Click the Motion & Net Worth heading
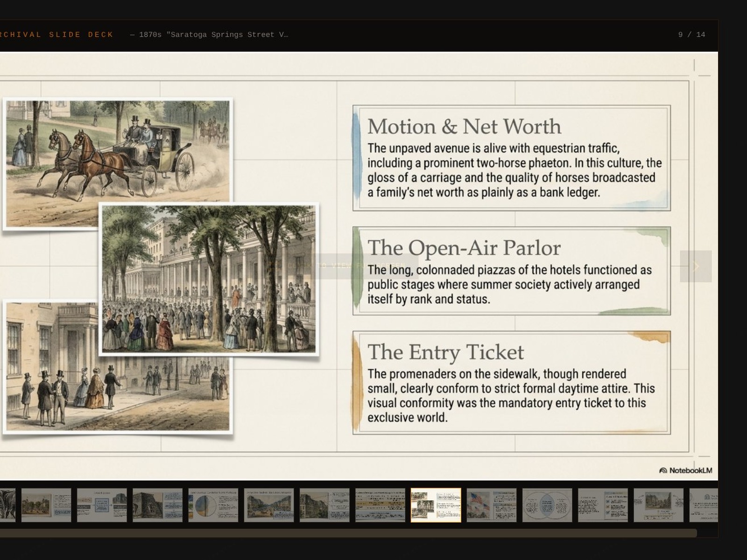This screenshot has height=560, width=747. coord(464,126)
